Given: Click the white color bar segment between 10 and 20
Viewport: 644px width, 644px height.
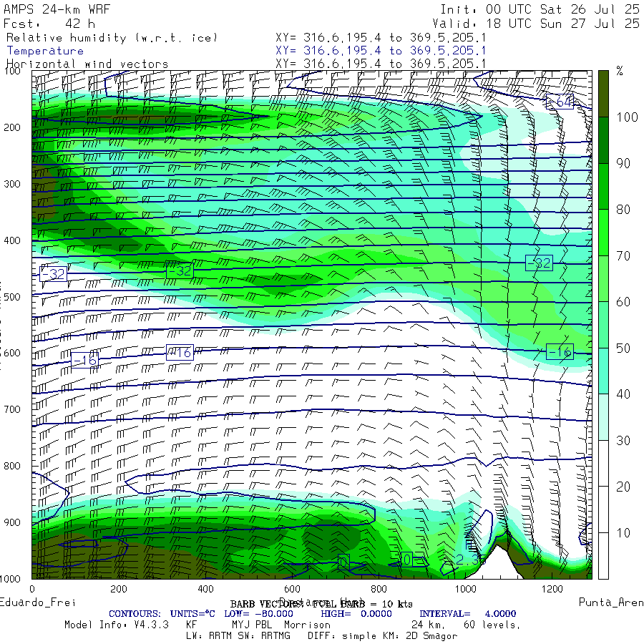Looking at the screenshot, I should click(x=603, y=509).
